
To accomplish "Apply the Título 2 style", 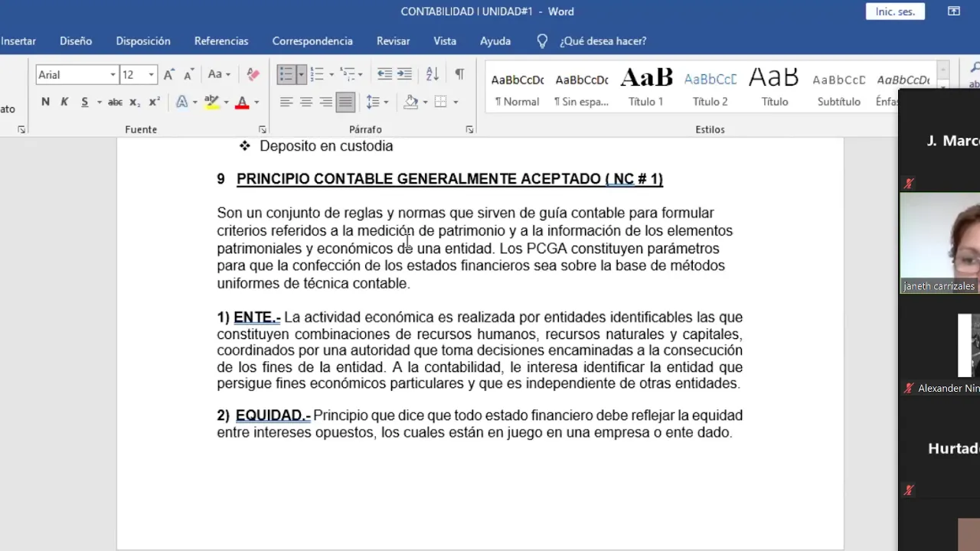I will pyautogui.click(x=710, y=90).
